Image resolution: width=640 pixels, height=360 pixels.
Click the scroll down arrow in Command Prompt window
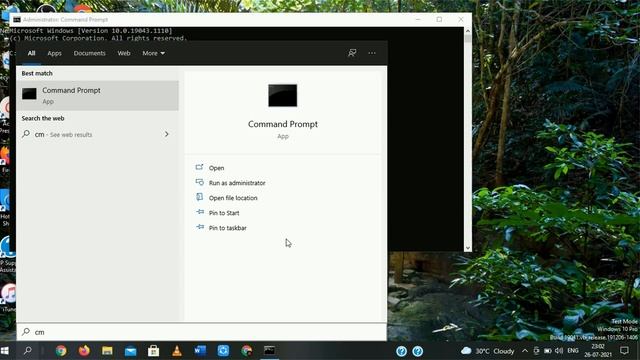pyautogui.click(x=468, y=248)
